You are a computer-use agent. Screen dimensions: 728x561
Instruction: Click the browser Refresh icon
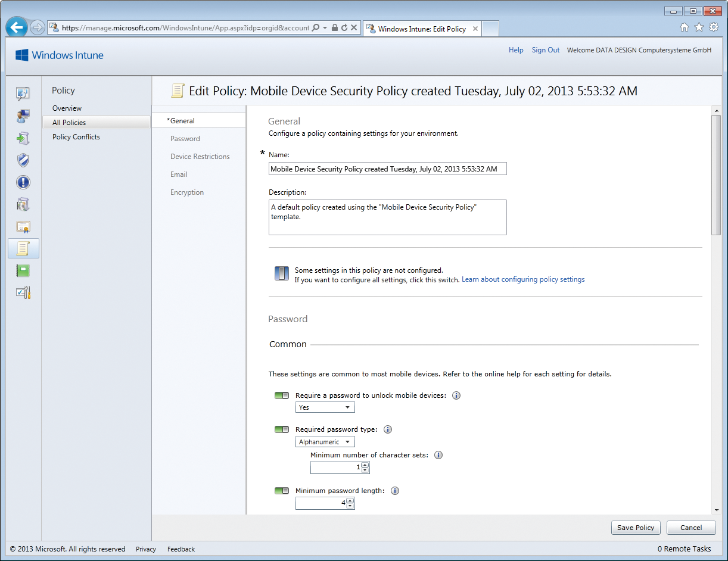point(344,27)
